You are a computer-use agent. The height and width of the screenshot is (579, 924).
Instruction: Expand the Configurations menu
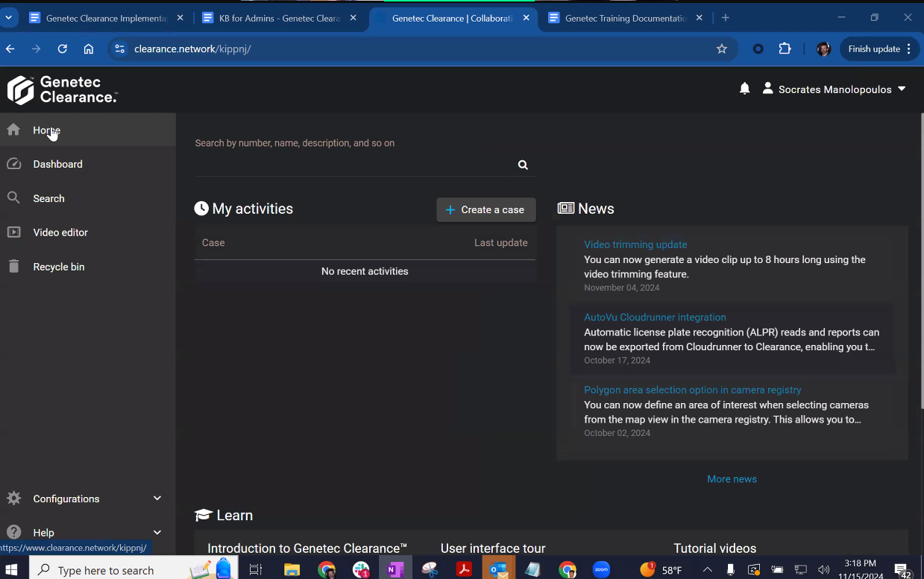point(84,499)
